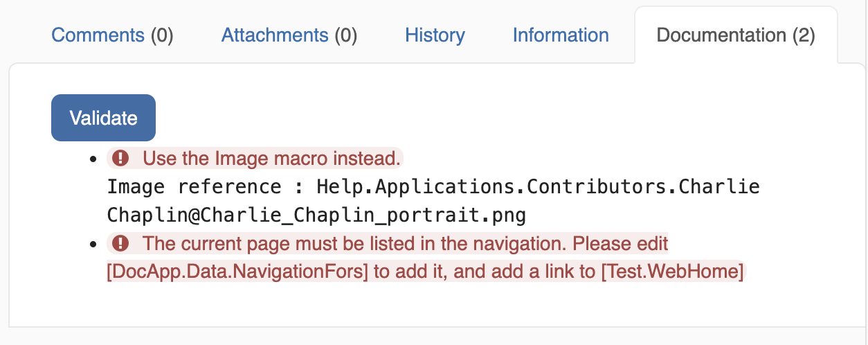Click the Documentation tab

coord(721,35)
